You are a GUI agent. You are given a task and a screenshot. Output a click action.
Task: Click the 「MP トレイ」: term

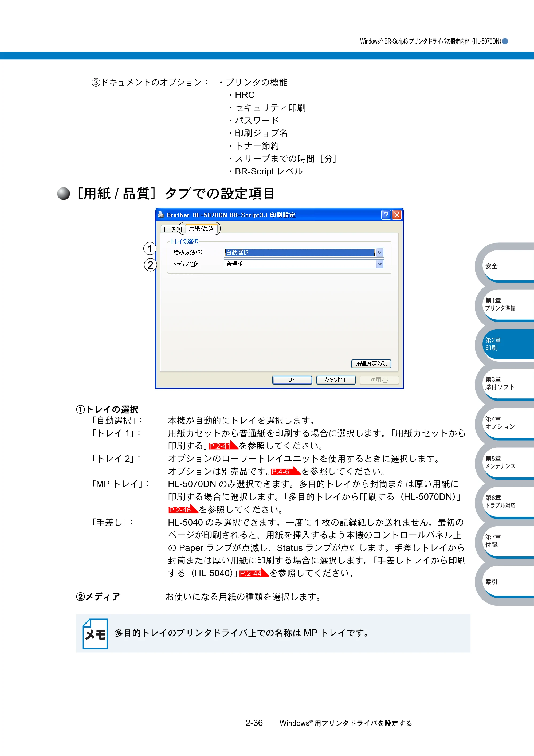pos(120,484)
